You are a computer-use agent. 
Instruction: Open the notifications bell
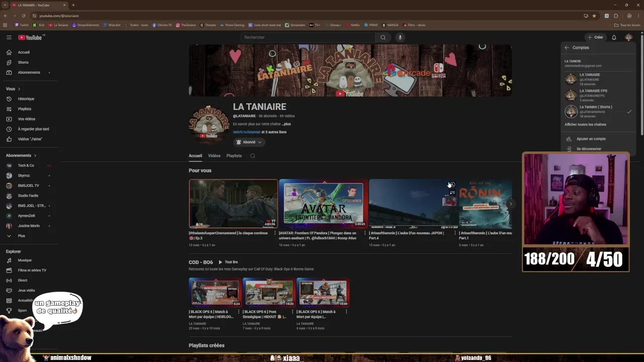click(614, 37)
